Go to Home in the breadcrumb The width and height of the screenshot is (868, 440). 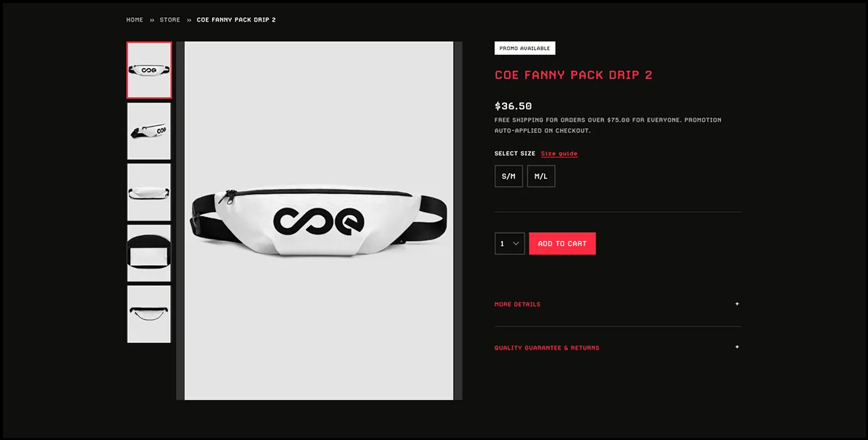pos(135,20)
